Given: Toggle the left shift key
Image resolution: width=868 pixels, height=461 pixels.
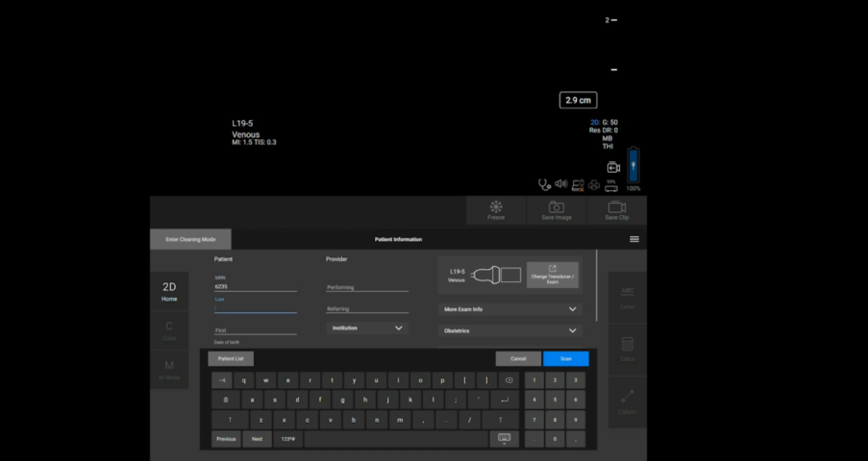Looking at the screenshot, I should pyautogui.click(x=230, y=420).
